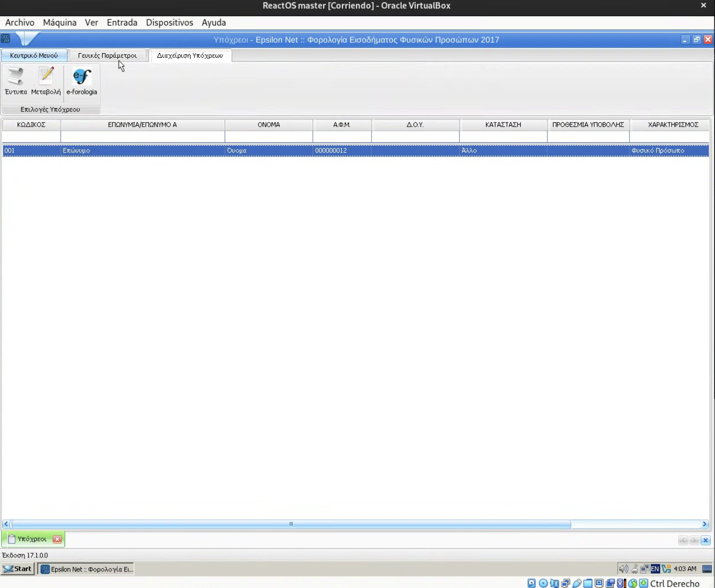Click the scrollbar right arrow

(705, 524)
